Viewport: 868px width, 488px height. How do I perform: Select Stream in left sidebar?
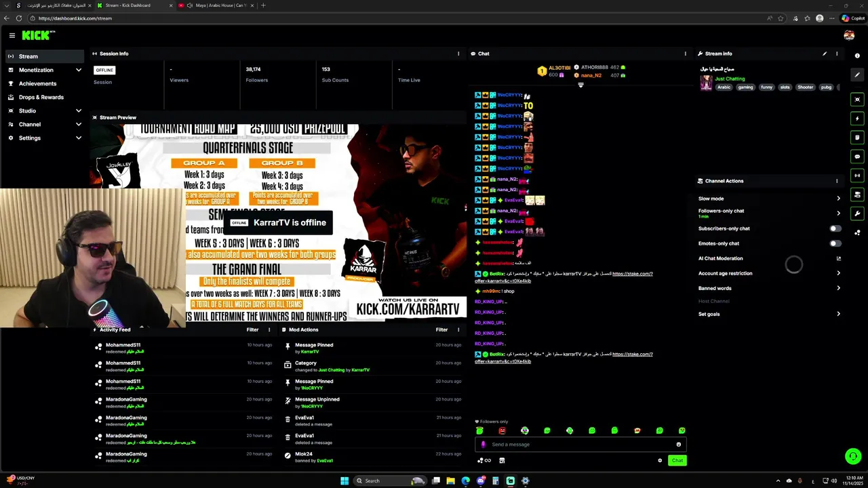point(45,56)
